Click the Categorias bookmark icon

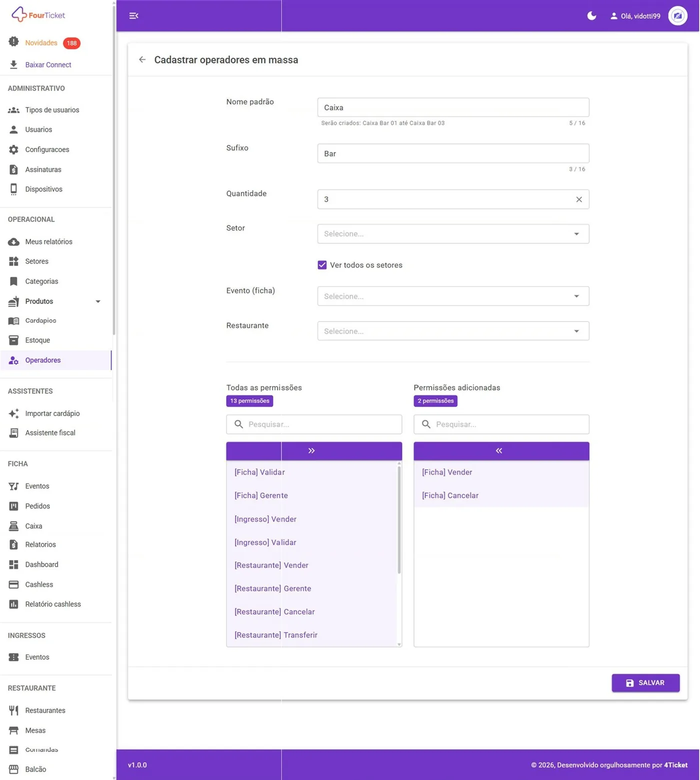pos(13,281)
